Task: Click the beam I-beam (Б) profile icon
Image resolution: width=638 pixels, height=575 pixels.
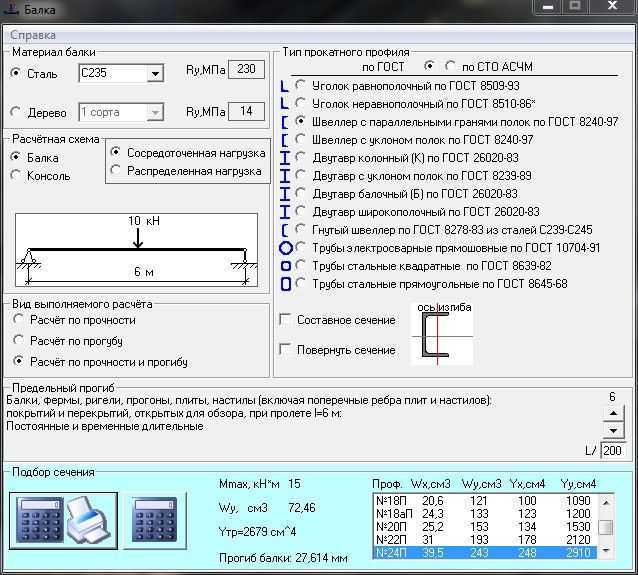Action: [285, 194]
